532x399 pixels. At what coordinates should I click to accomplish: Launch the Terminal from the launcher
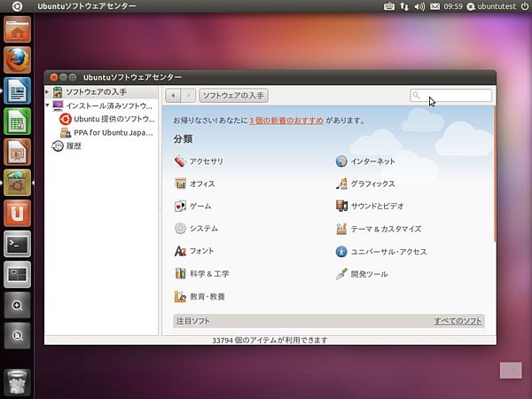coord(18,244)
